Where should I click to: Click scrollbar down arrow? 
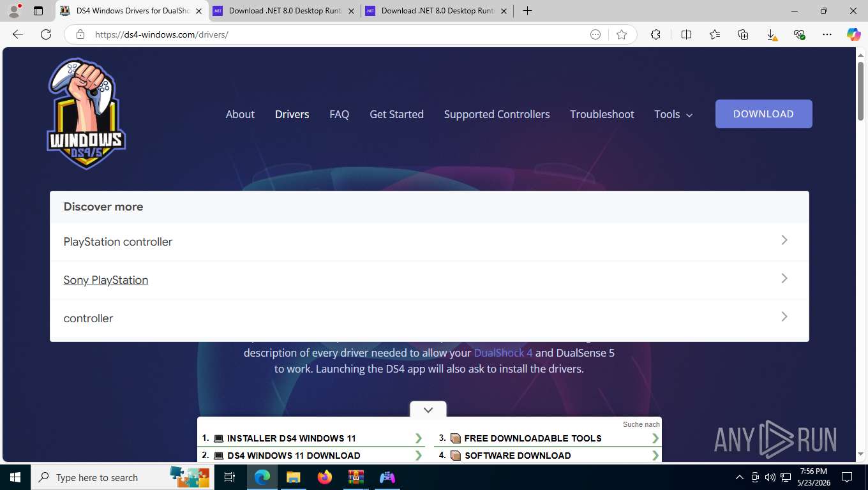[x=860, y=454]
